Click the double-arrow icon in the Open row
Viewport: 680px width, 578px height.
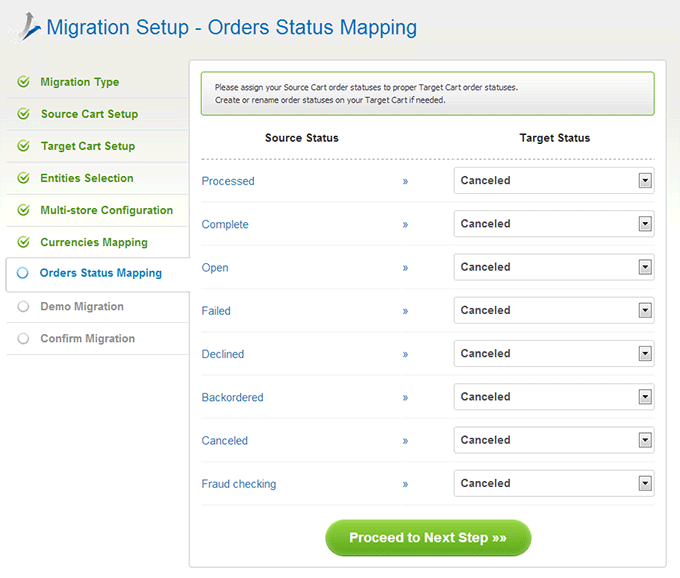(x=405, y=268)
